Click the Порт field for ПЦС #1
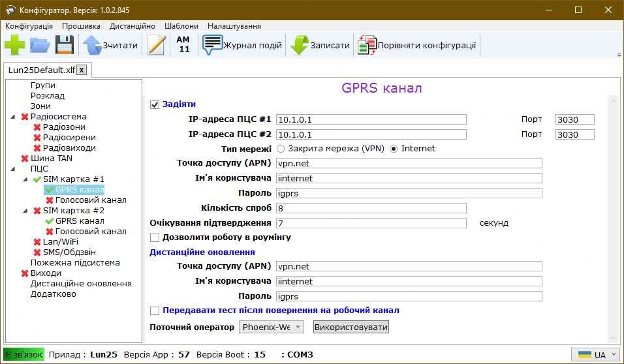The width and height of the screenshot is (624, 364). click(574, 119)
